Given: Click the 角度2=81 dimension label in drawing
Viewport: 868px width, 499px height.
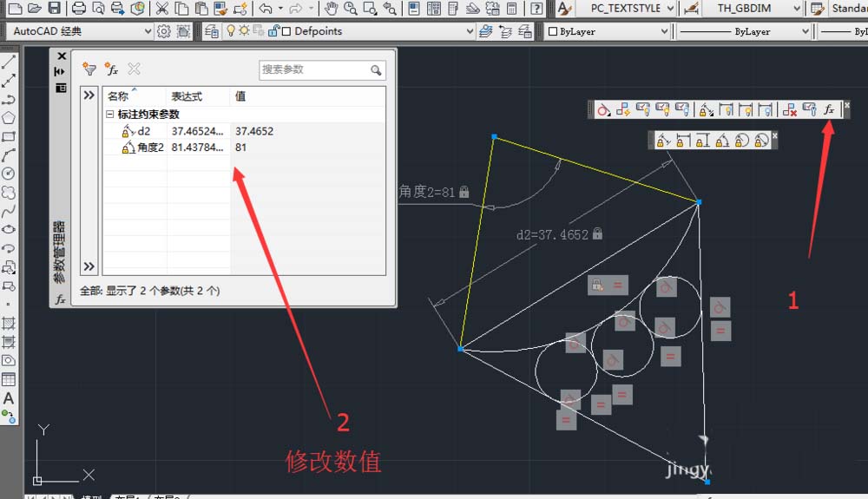Looking at the screenshot, I should (x=427, y=192).
